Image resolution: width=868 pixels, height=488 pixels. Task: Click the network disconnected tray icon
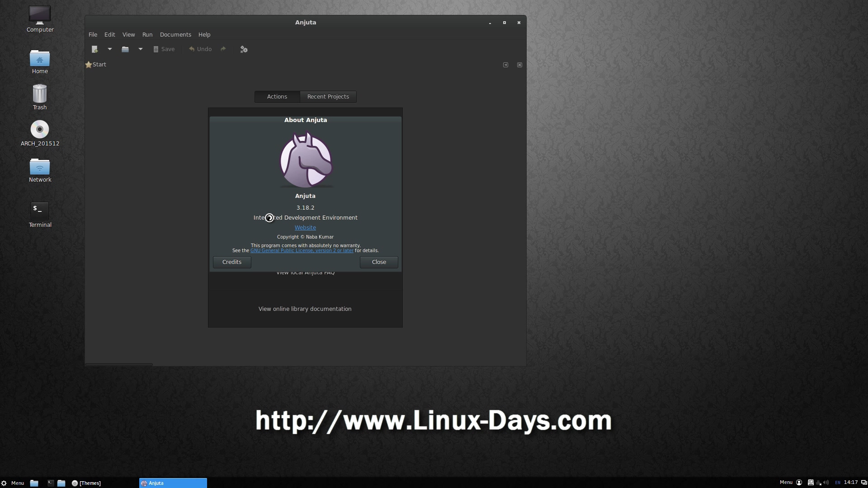pos(819,483)
